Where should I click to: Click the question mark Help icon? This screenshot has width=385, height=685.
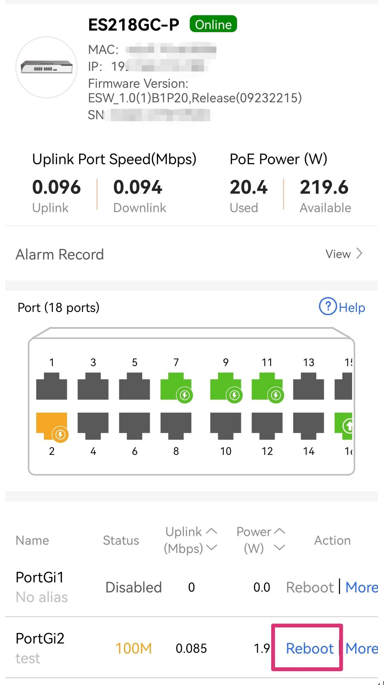click(327, 307)
